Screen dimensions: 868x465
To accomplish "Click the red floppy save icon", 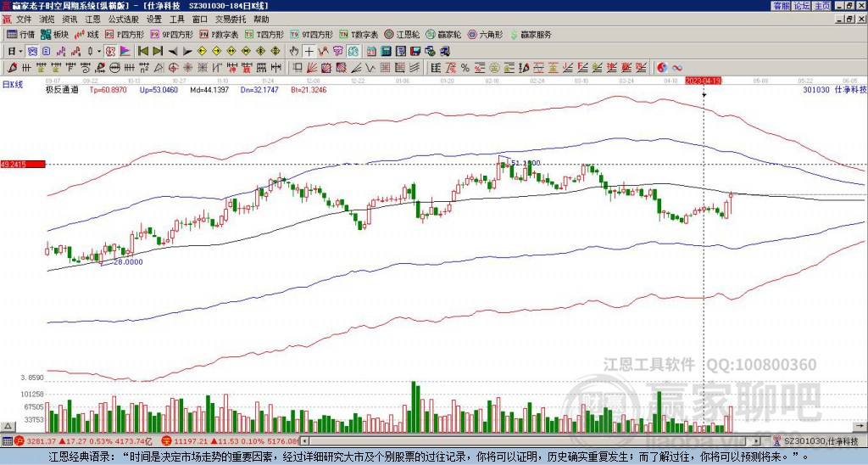I will [415, 51].
